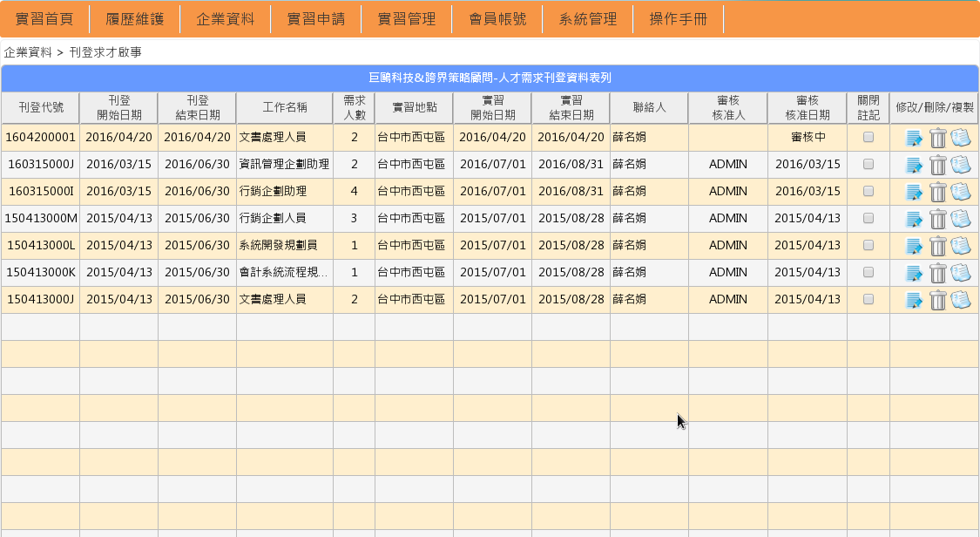The image size is (980, 537).
Task: Copy posting 150413000M with the duplicate icon
Action: click(x=961, y=219)
